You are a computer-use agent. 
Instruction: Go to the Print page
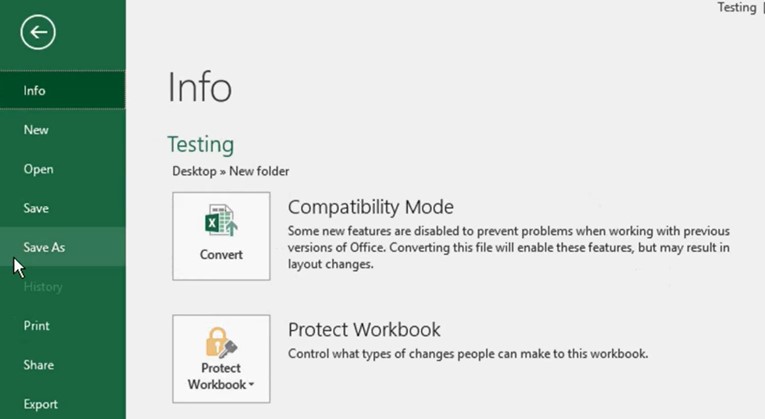coord(62,326)
